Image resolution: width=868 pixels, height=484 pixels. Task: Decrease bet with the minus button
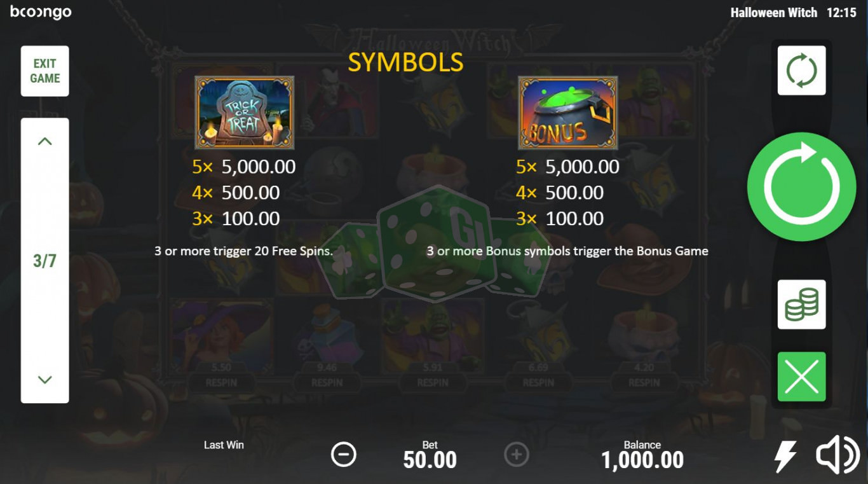pyautogui.click(x=344, y=455)
